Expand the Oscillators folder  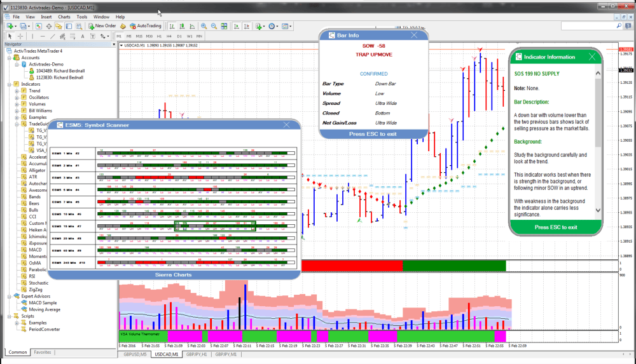[17, 97]
